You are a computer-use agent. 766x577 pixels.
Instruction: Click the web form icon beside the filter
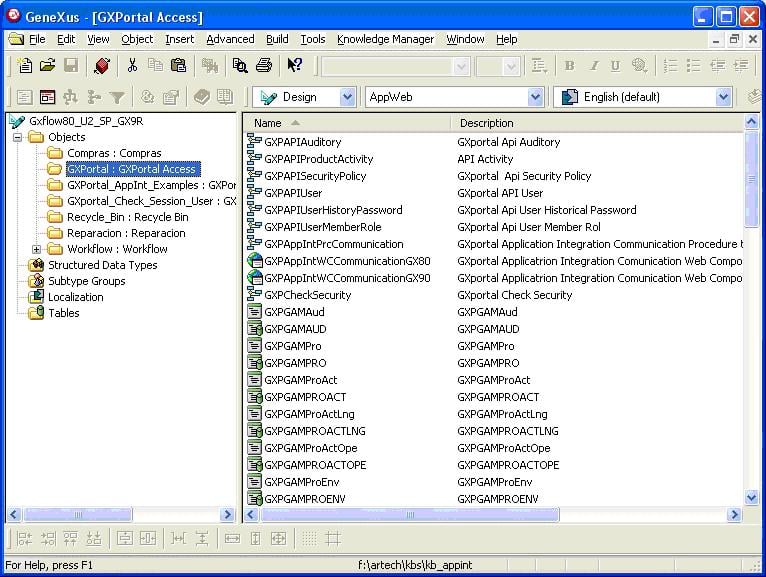pos(47,97)
